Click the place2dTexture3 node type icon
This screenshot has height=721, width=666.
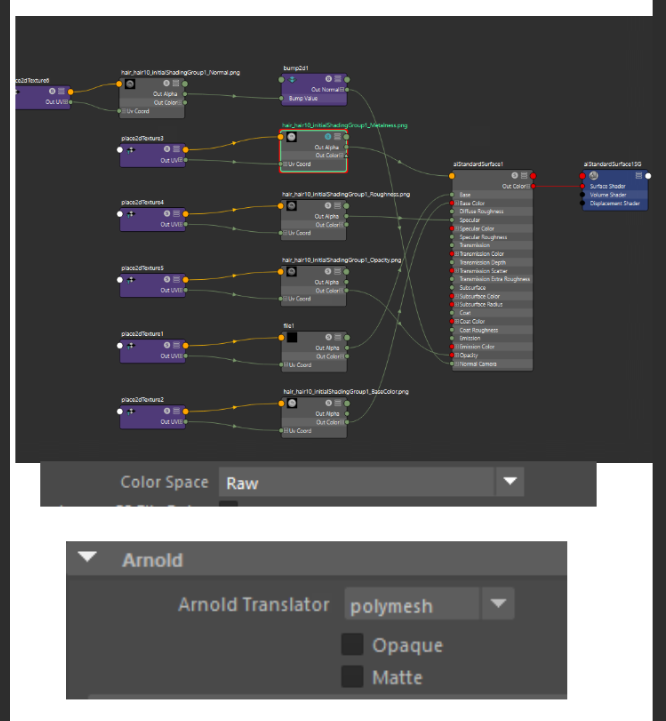tap(131, 149)
